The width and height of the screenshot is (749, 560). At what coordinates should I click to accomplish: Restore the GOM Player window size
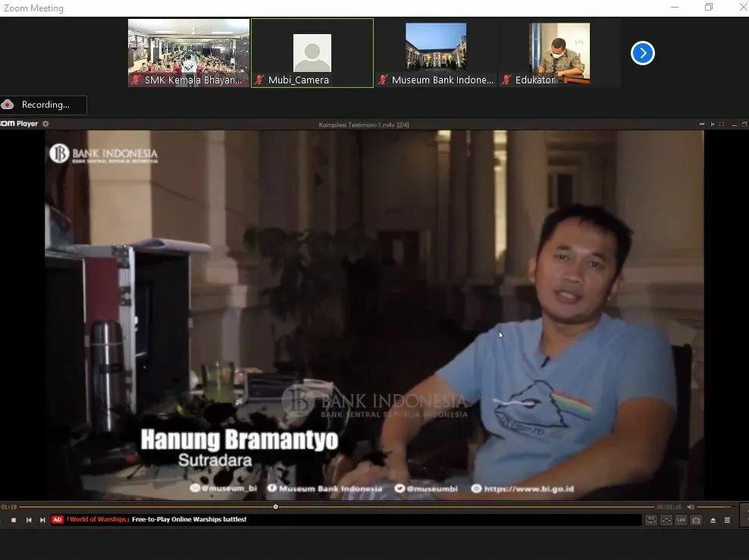click(744, 124)
